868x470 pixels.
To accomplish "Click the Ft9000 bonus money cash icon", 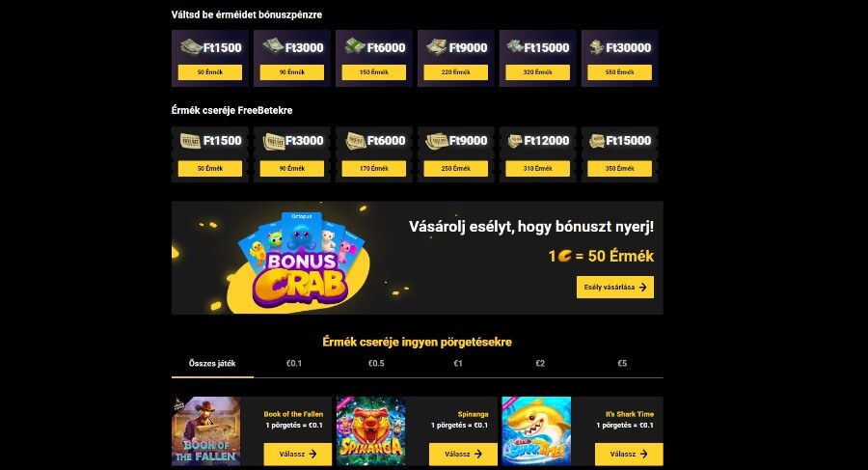I will coord(437,46).
